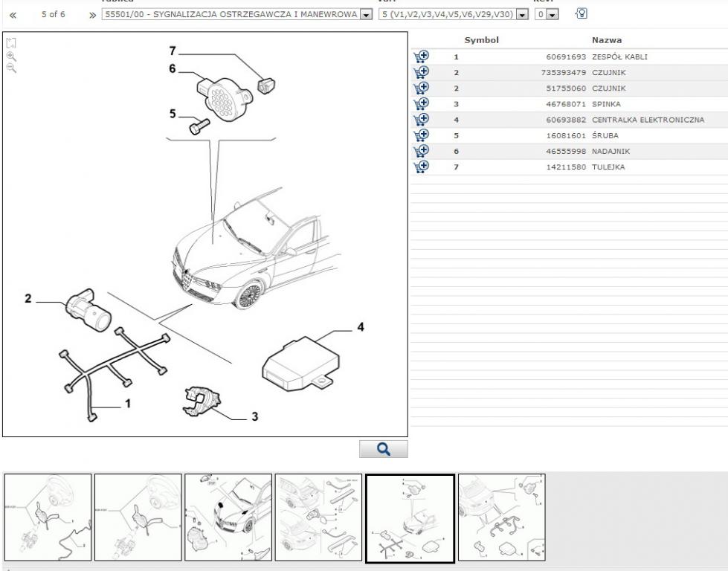The height and width of the screenshot is (571, 728).
Task: Go to next diagram page arrow
Action: [92, 15]
